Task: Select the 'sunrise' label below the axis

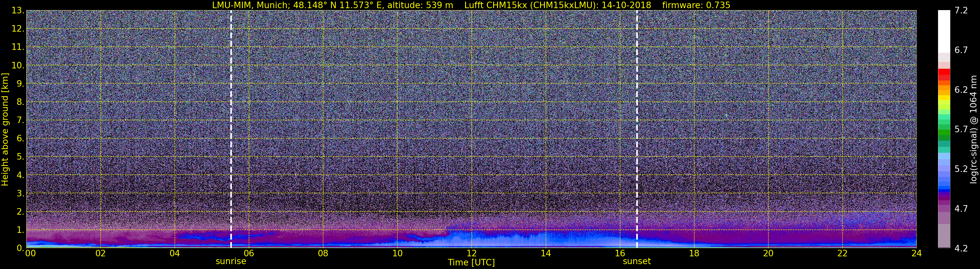Action: point(231,262)
